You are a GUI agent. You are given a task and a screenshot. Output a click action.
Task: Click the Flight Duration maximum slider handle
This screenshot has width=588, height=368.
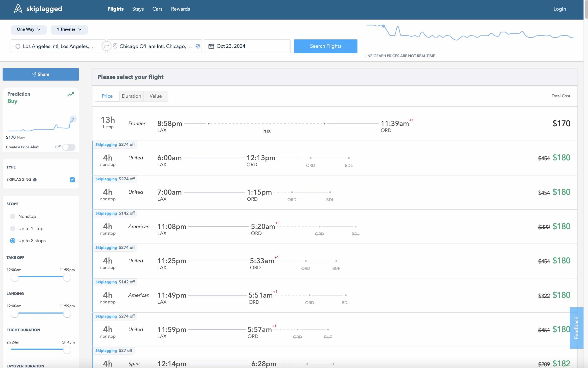point(67,350)
